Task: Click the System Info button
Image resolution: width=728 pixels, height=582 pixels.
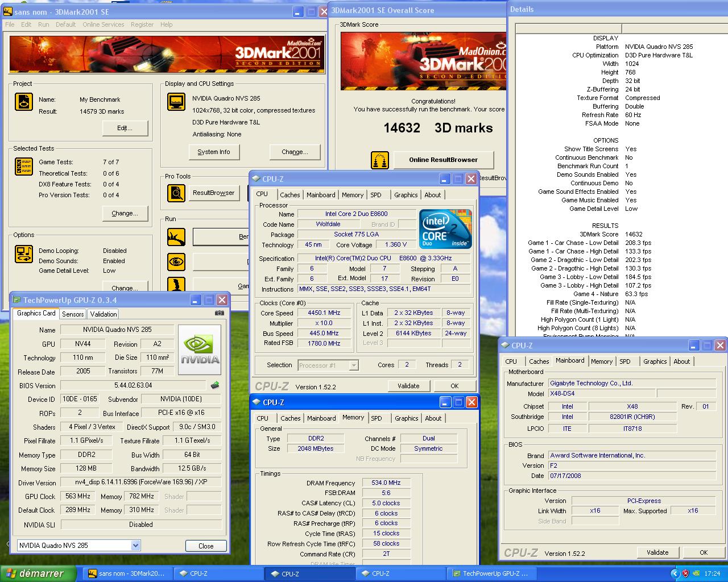Action: [214, 152]
